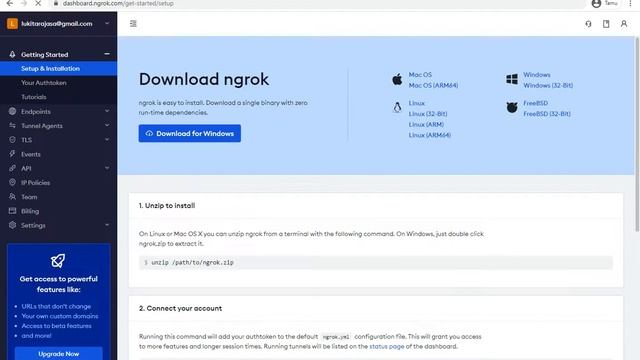Click the FreeBSD daemon icon
Screen dimensions: 640x360
tap(512, 107)
